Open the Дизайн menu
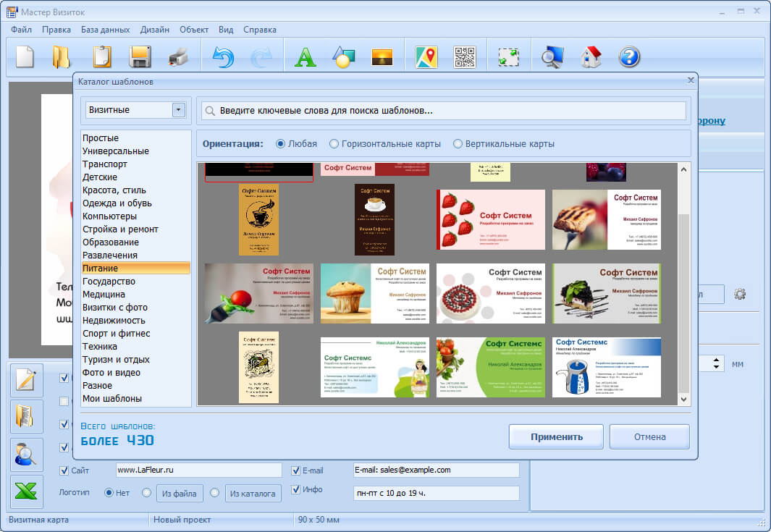Viewport: 771px width, 532px height. tap(154, 30)
